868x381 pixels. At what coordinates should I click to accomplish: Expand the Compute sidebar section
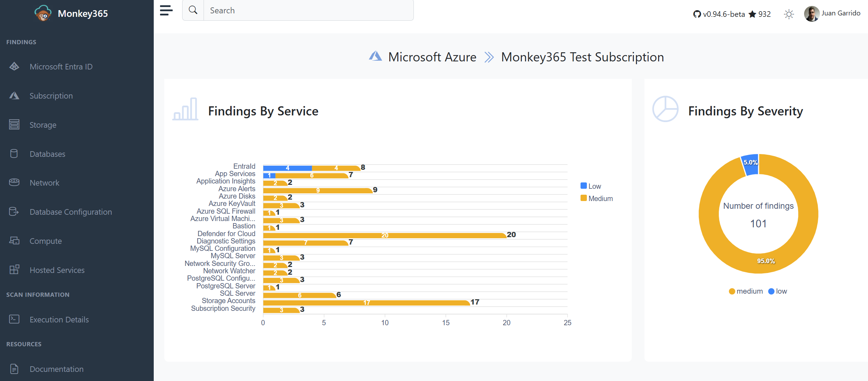point(46,241)
